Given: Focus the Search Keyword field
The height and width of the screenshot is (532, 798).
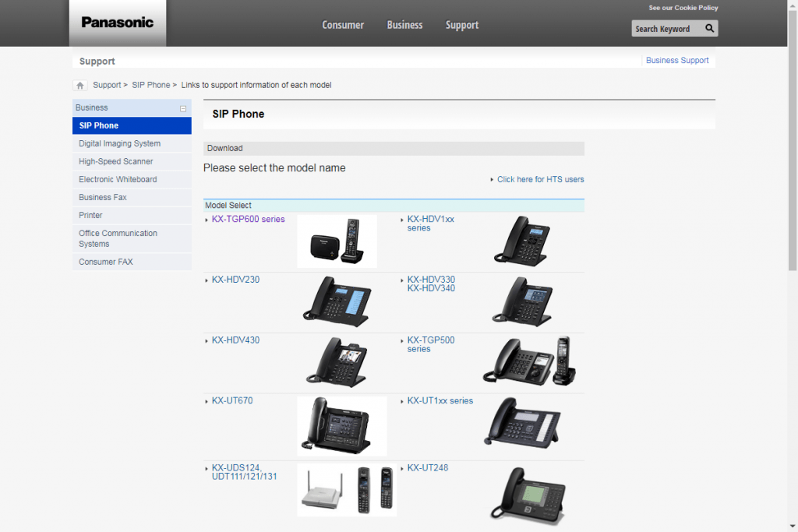Looking at the screenshot, I should [668, 29].
